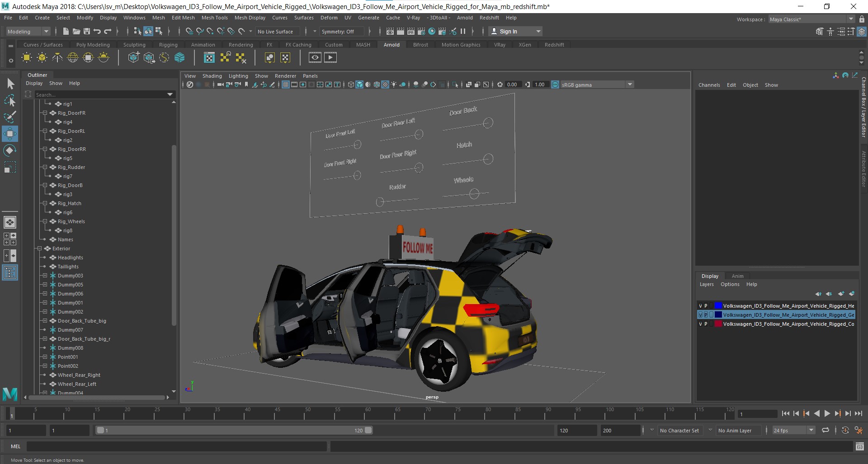Open the Workspace Maya Classic dropdown
This screenshot has width=868, height=464.
coord(811,19)
